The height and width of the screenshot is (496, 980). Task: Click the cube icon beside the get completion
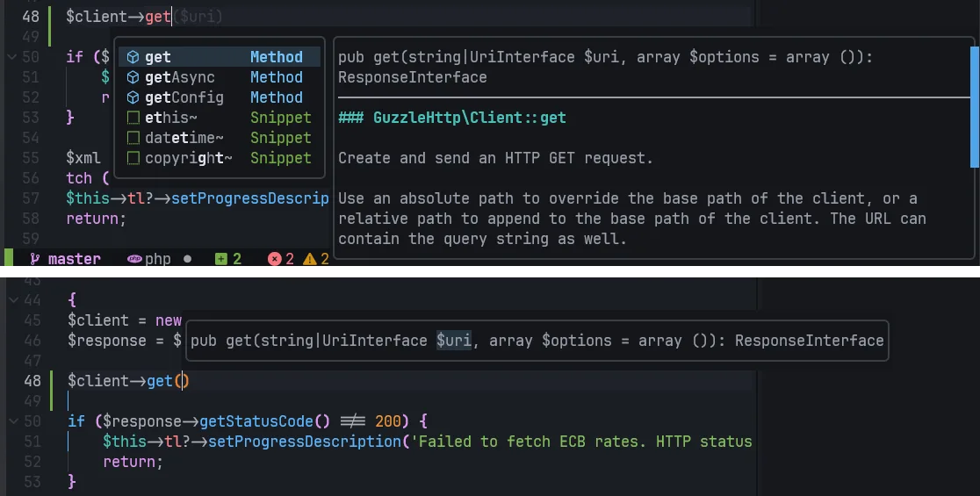click(x=133, y=57)
